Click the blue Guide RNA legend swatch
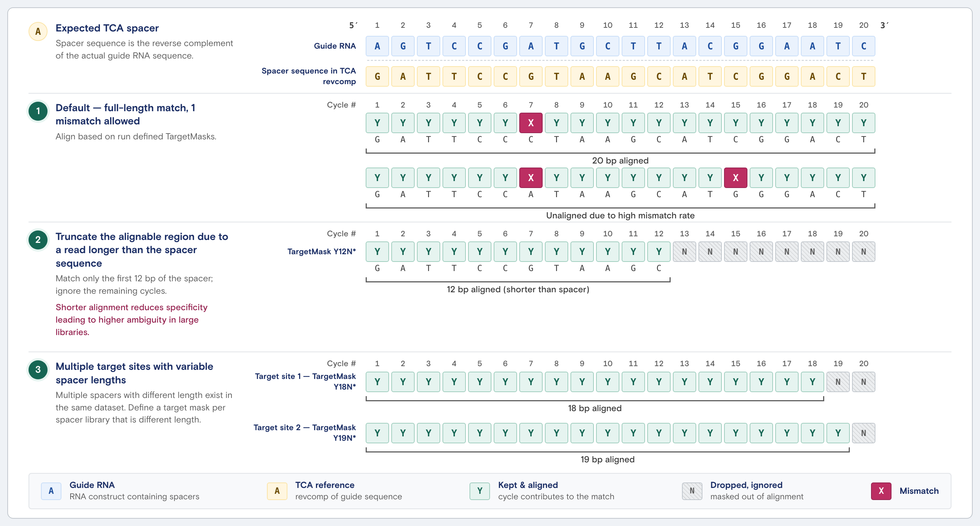 [x=51, y=491]
